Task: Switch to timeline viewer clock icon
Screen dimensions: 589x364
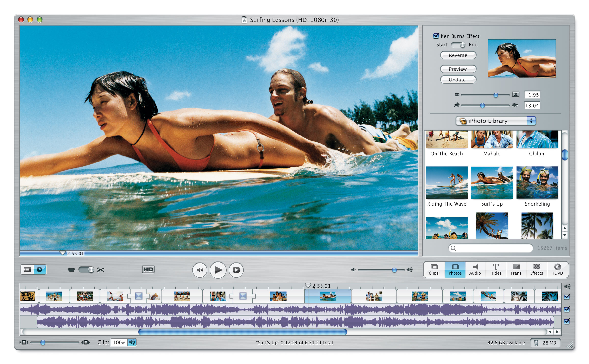Action: tap(40, 270)
